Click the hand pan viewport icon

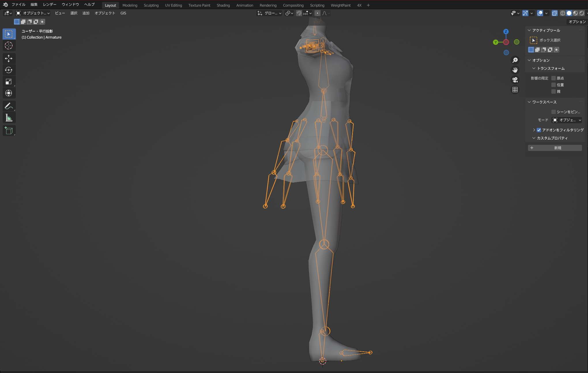515,70
